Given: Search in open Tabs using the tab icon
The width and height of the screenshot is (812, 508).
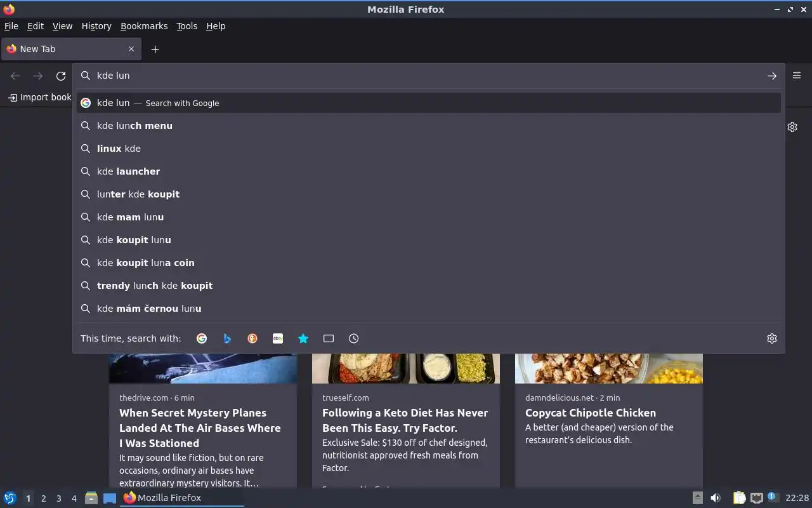Looking at the screenshot, I should tap(329, 338).
